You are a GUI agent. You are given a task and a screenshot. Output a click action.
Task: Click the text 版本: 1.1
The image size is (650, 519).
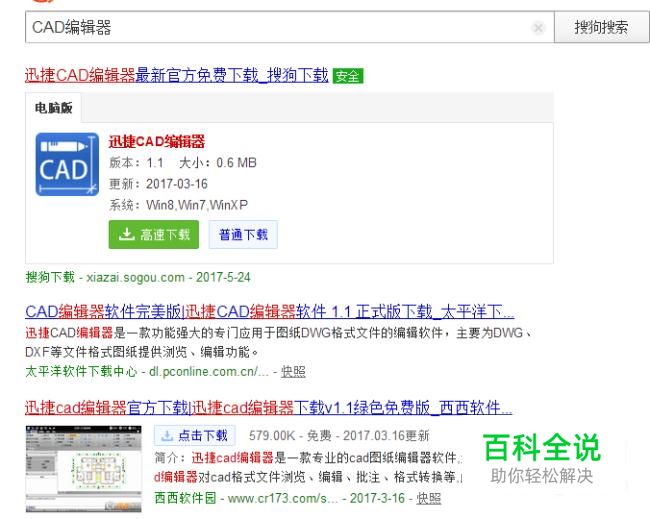(136, 162)
